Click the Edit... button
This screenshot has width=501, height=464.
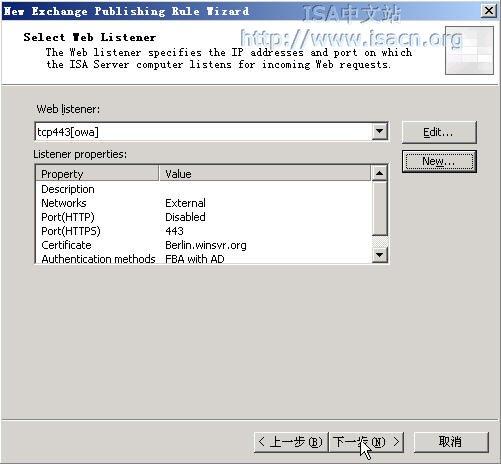pos(439,132)
